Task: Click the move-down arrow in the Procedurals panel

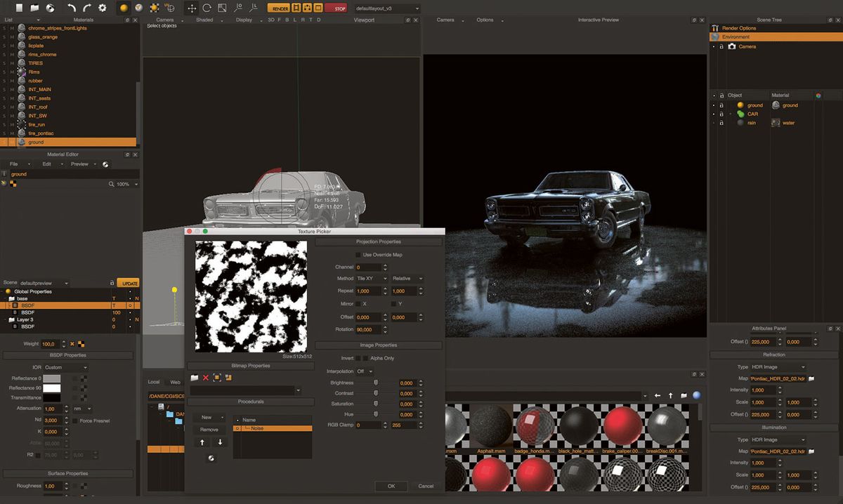Action: pyautogui.click(x=221, y=442)
